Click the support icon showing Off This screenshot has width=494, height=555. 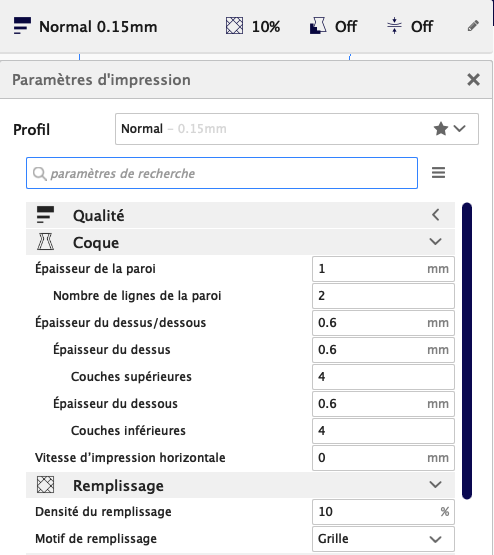(318, 26)
